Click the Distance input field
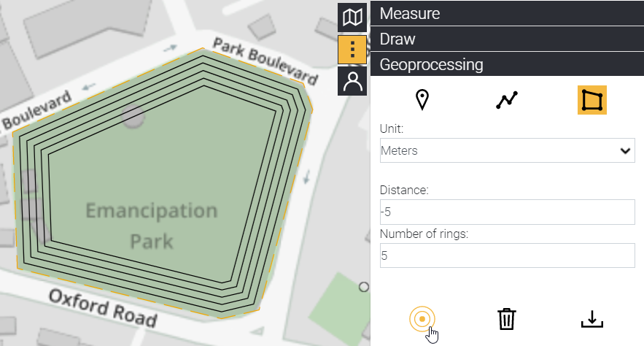644x346 pixels. pos(507,212)
